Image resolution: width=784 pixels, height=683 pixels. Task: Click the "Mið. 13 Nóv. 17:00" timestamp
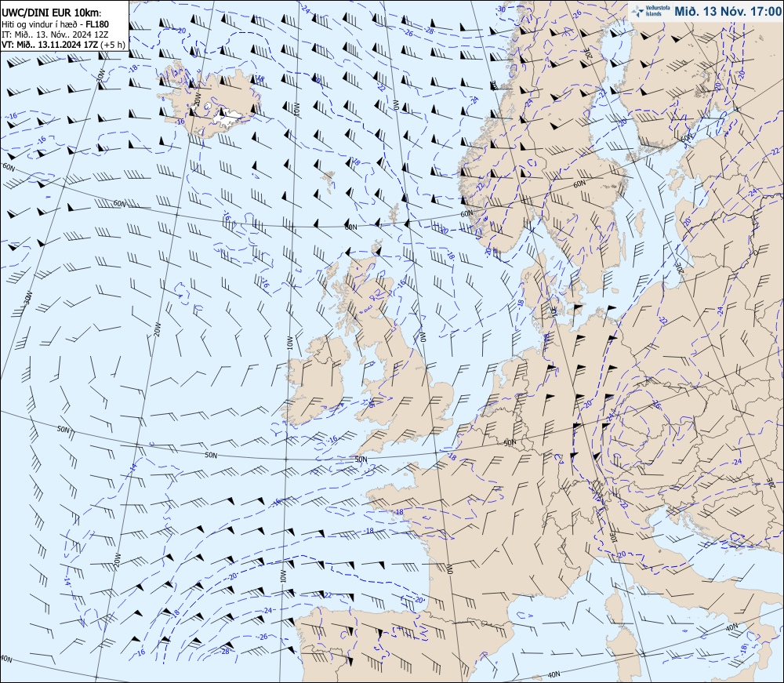pyautogui.click(x=728, y=12)
